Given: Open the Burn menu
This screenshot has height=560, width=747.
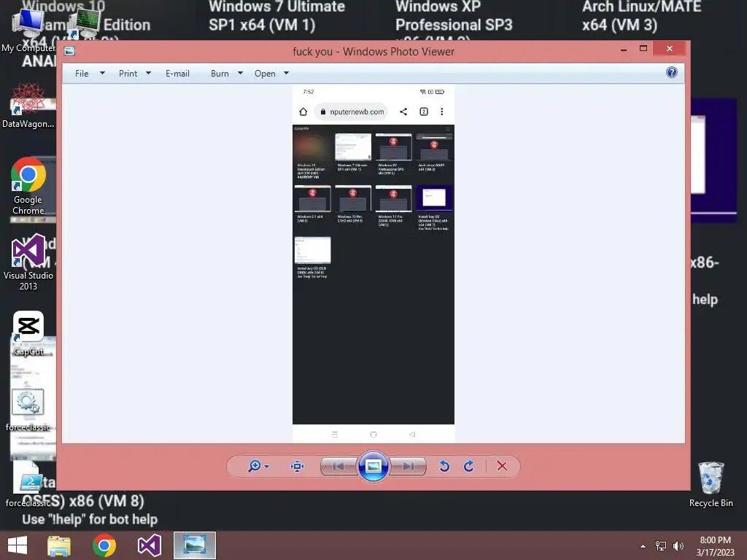Looking at the screenshot, I should tap(220, 74).
